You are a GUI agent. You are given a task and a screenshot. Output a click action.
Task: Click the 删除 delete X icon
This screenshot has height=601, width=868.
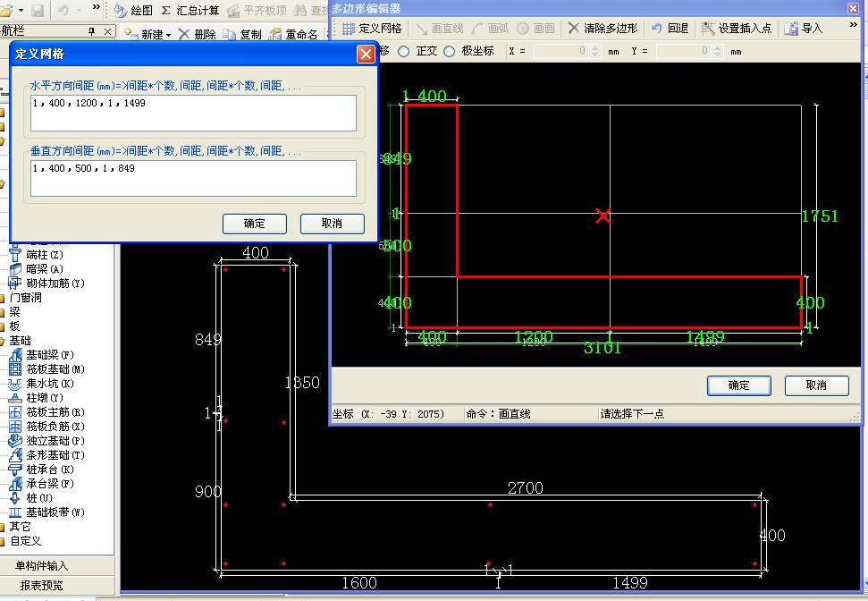(184, 34)
